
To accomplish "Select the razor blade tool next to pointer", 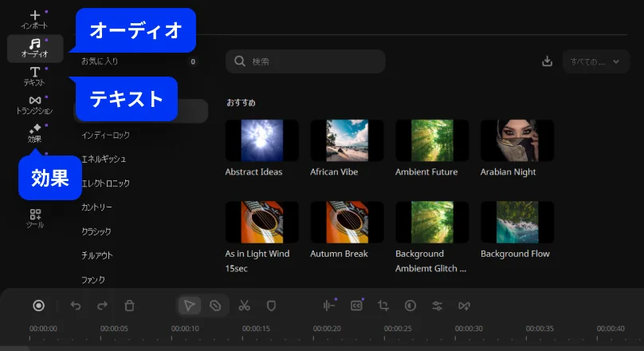I will tap(215, 306).
